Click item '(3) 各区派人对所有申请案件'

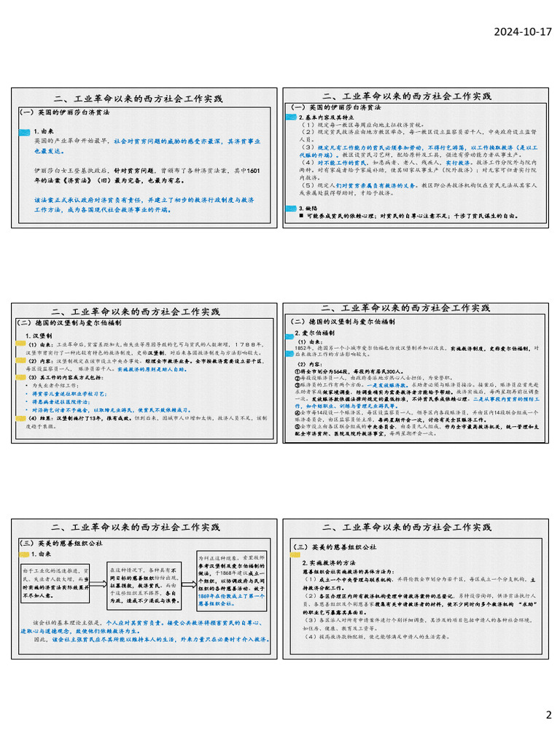click(x=419, y=624)
